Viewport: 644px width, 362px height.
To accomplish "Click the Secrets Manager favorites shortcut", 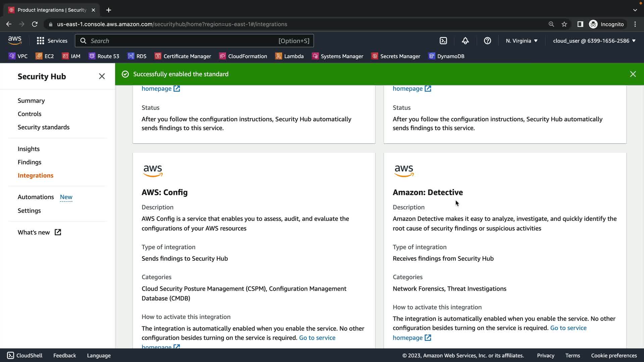I will [x=396, y=56].
